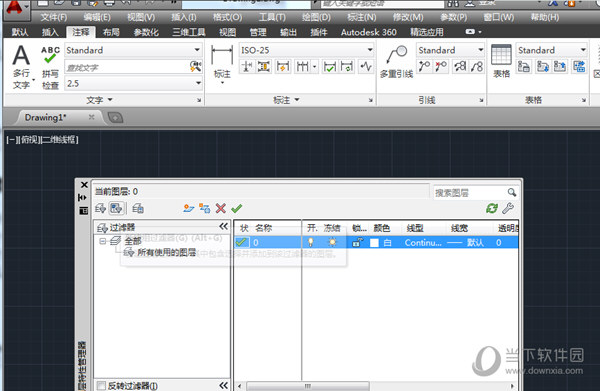This screenshot has width=600, height=391.
Task: Click the New Group Filter icon
Action: 116,209
